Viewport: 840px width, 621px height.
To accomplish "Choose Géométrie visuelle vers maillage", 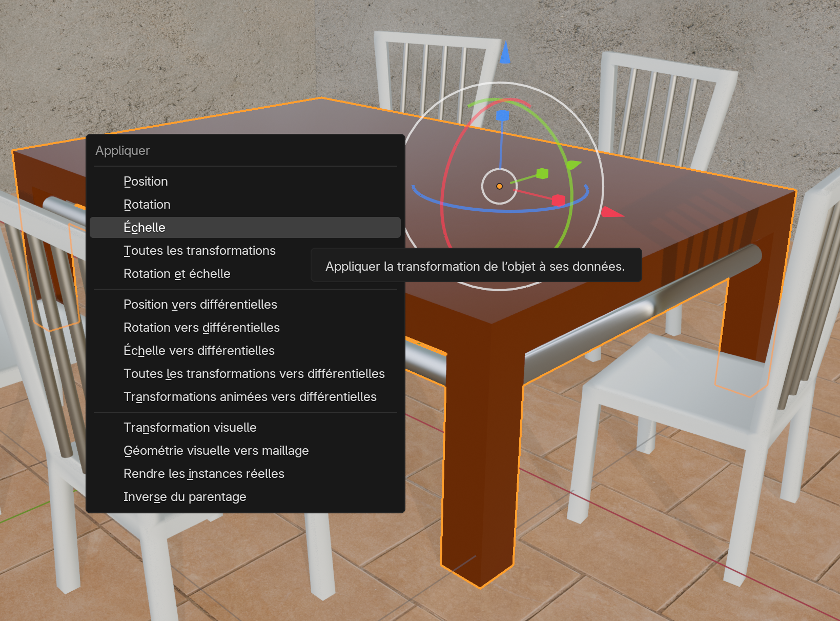I will 216,451.
